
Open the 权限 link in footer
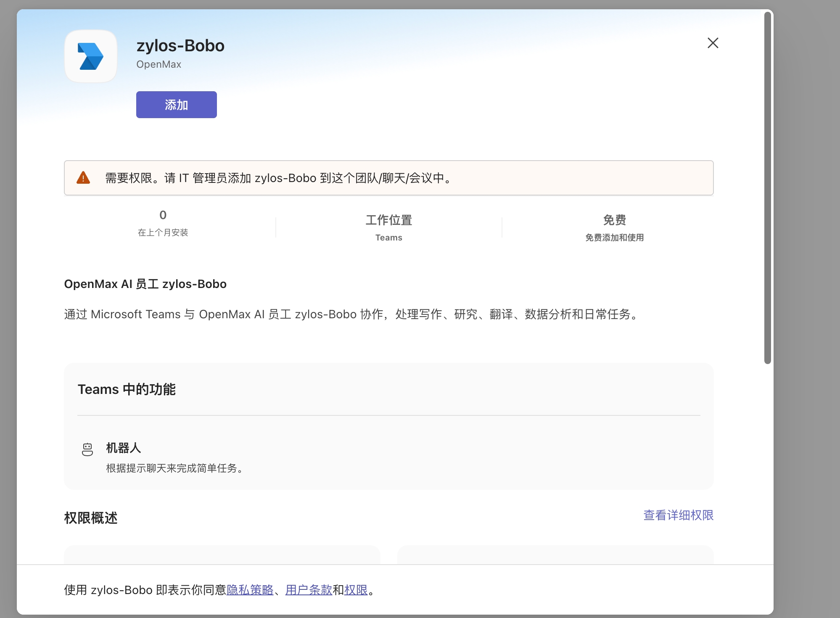(x=356, y=590)
